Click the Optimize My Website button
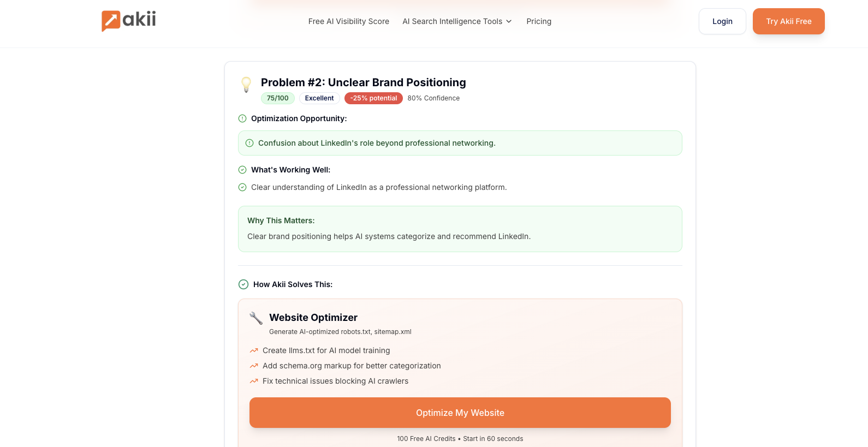This screenshot has height=447, width=868. 460,413
